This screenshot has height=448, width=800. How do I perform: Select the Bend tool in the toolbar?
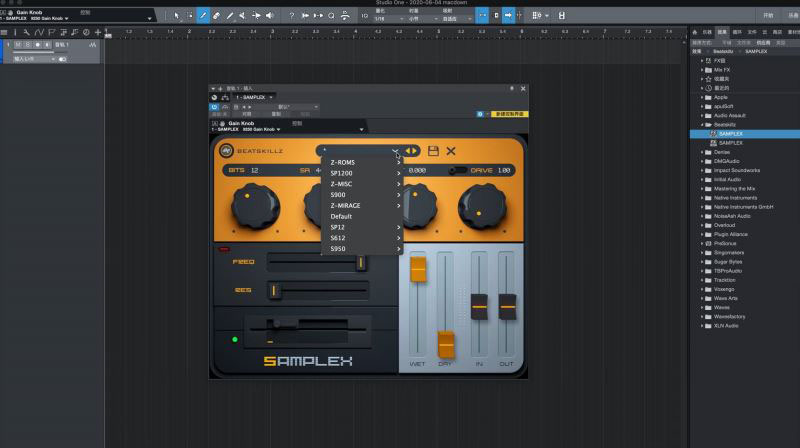click(x=256, y=16)
